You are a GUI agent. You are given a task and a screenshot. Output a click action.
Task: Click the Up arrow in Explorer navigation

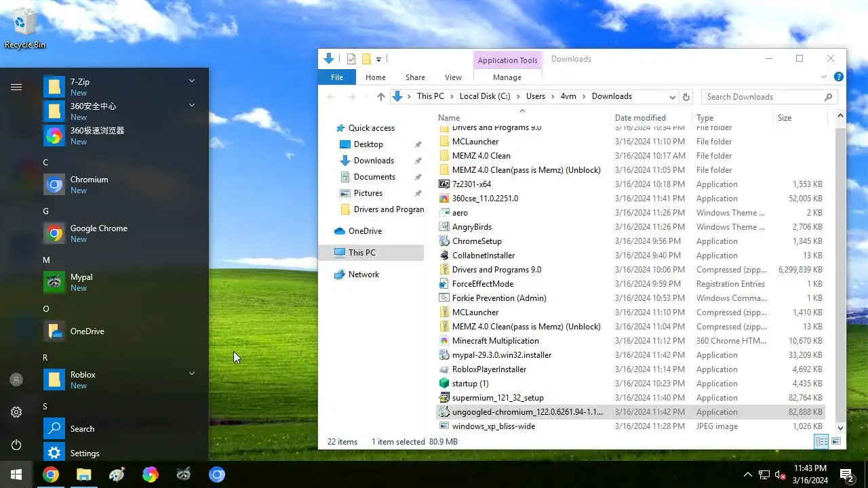click(x=381, y=97)
